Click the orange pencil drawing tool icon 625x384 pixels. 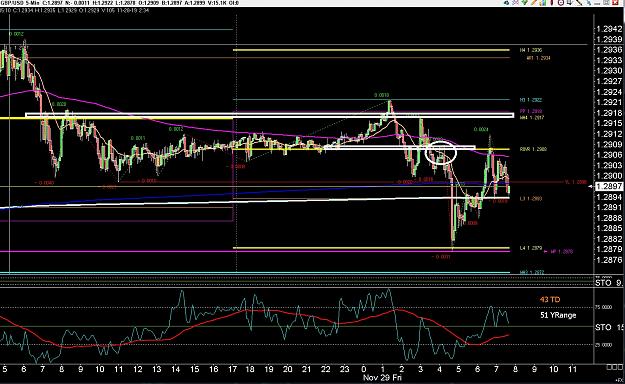(534, 2)
